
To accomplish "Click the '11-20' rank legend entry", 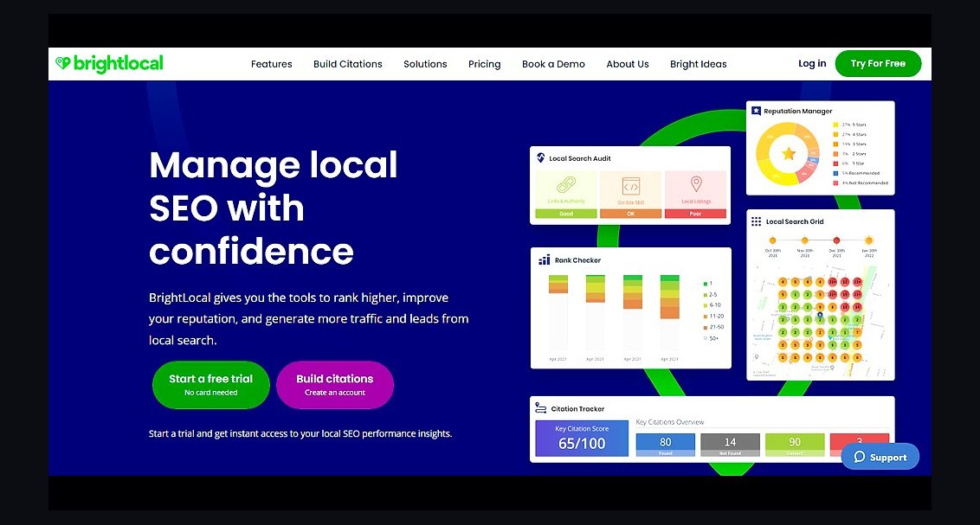I will click(713, 316).
